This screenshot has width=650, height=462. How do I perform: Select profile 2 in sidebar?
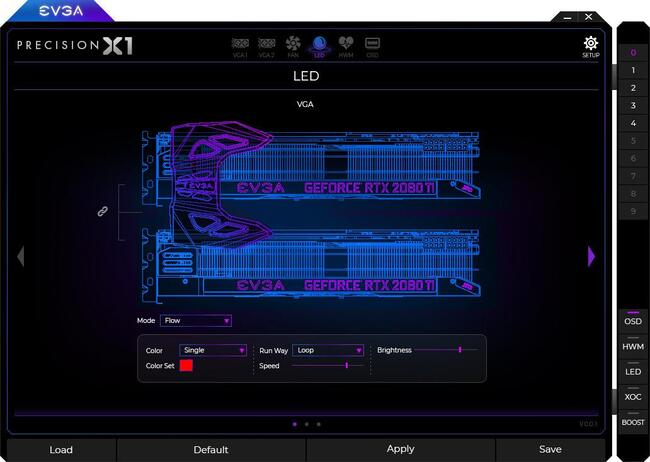[x=633, y=88]
